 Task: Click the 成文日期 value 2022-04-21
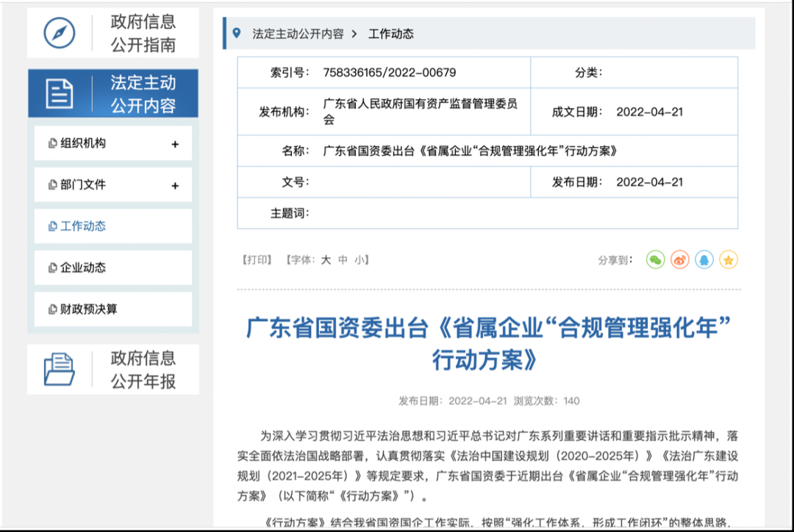(x=650, y=112)
